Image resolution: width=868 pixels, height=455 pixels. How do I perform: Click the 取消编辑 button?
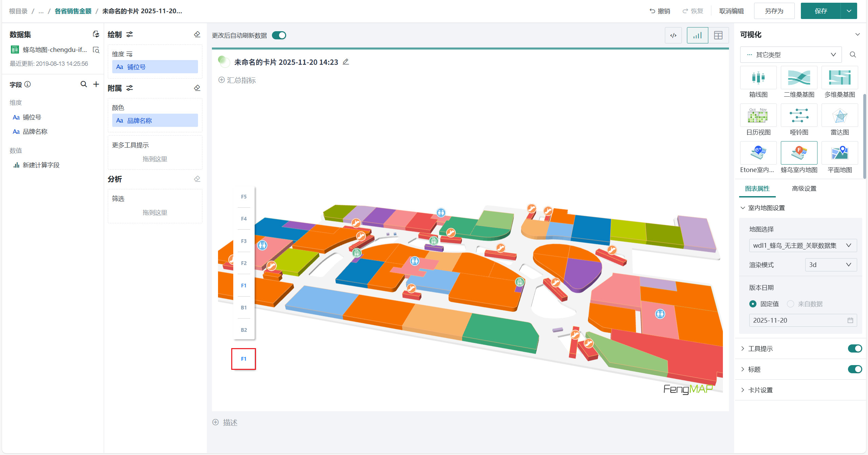pos(731,11)
